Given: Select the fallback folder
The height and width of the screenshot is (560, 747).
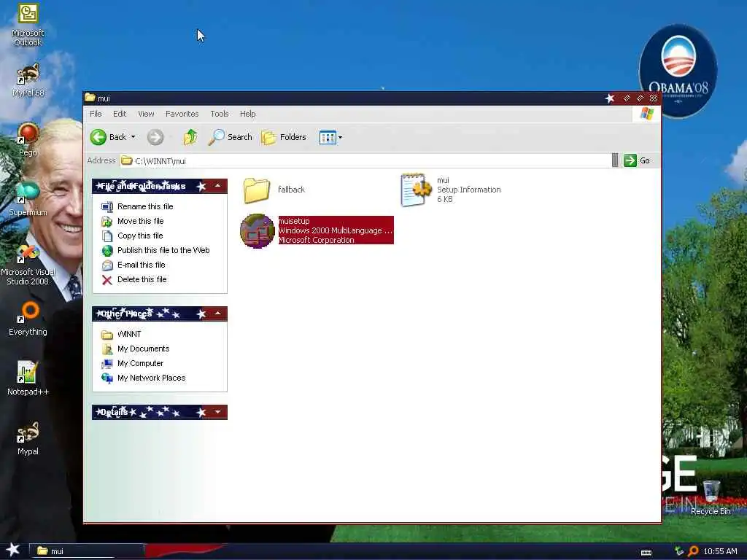Looking at the screenshot, I should click(x=274, y=190).
